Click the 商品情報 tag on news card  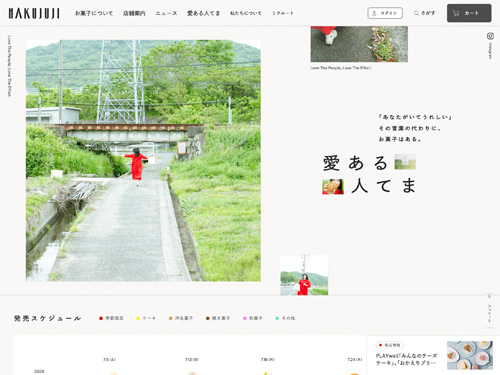coord(390,345)
